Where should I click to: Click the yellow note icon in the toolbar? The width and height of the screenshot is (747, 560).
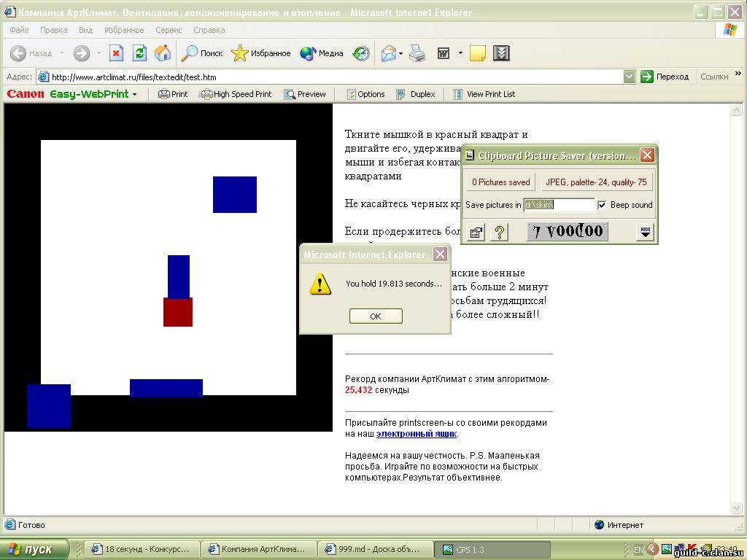[477, 53]
